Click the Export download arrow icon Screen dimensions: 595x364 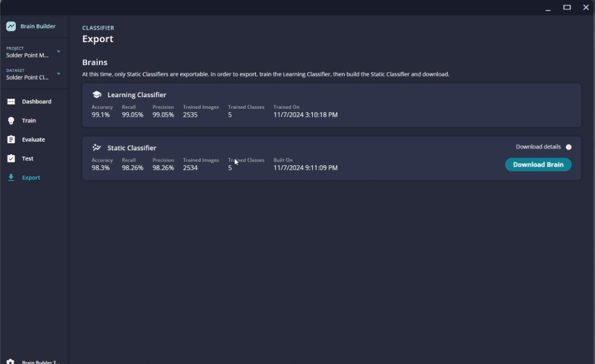coord(11,178)
